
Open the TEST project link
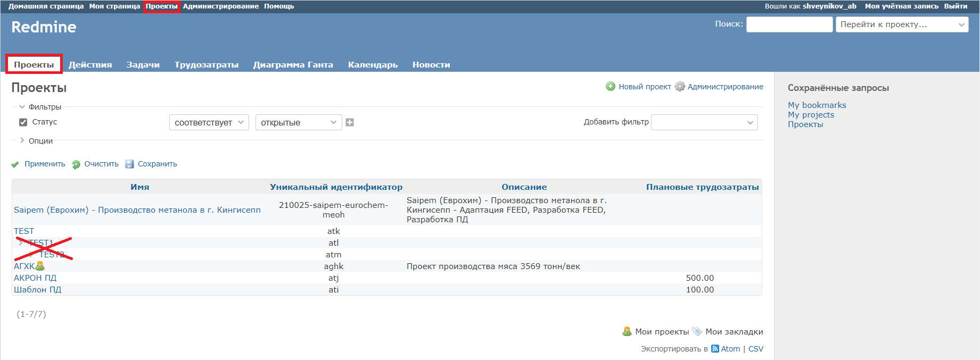24,231
